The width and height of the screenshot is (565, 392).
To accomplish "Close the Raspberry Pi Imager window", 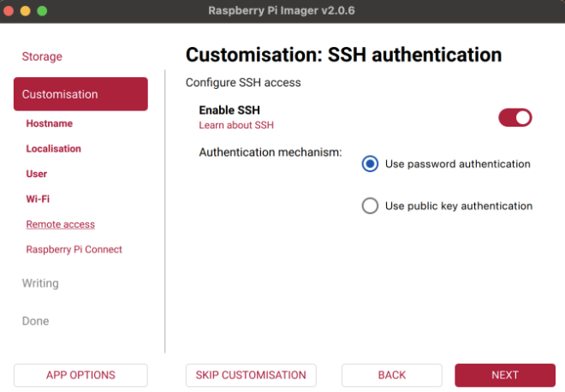I will 9,11.
